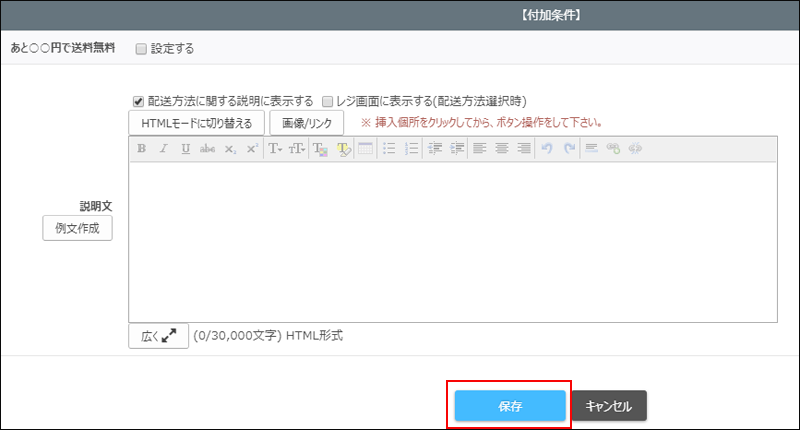The width and height of the screenshot is (800, 430).
Task: Align text left
Action: (x=480, y=148)
